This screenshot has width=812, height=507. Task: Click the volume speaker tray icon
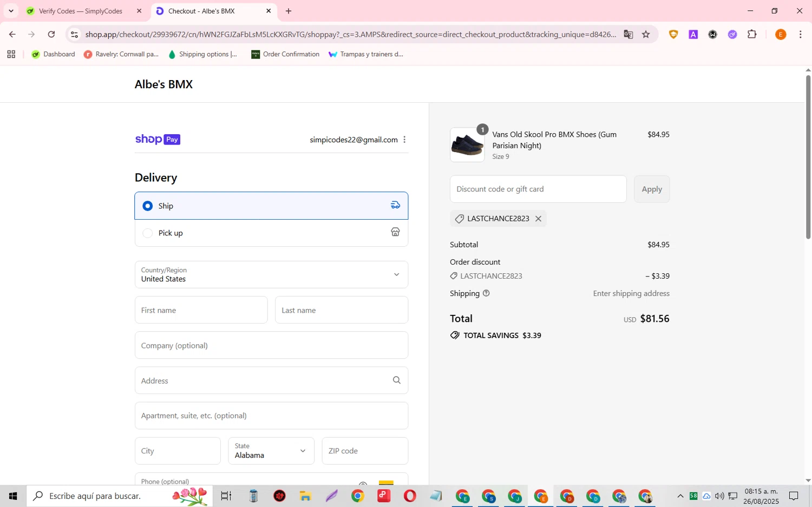719,496
